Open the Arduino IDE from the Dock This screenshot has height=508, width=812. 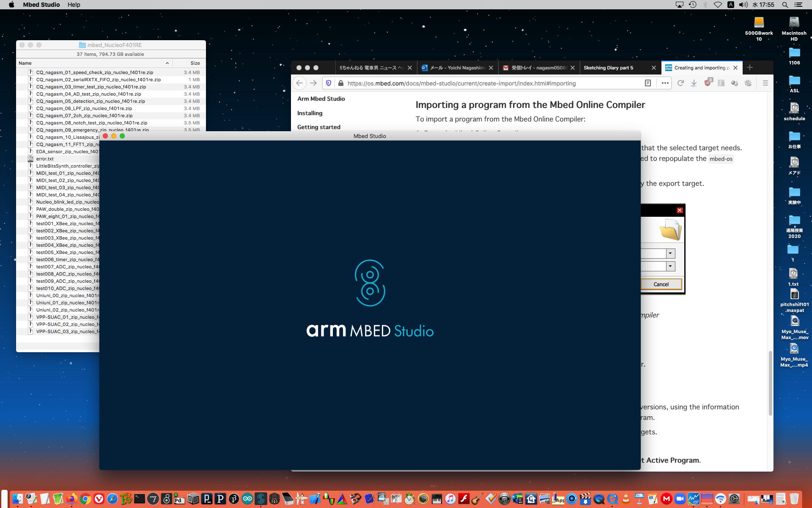click(x=247, y=499)
